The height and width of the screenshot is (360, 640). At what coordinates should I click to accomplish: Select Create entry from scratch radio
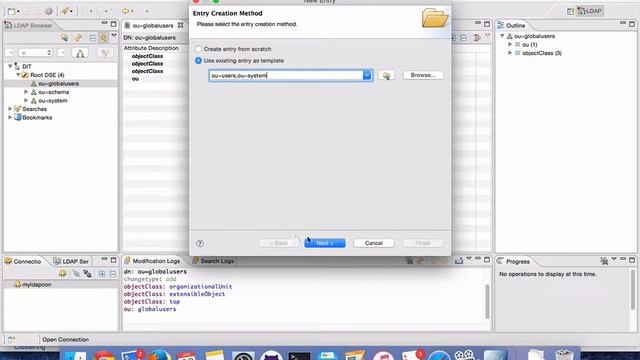pos(198,49)
